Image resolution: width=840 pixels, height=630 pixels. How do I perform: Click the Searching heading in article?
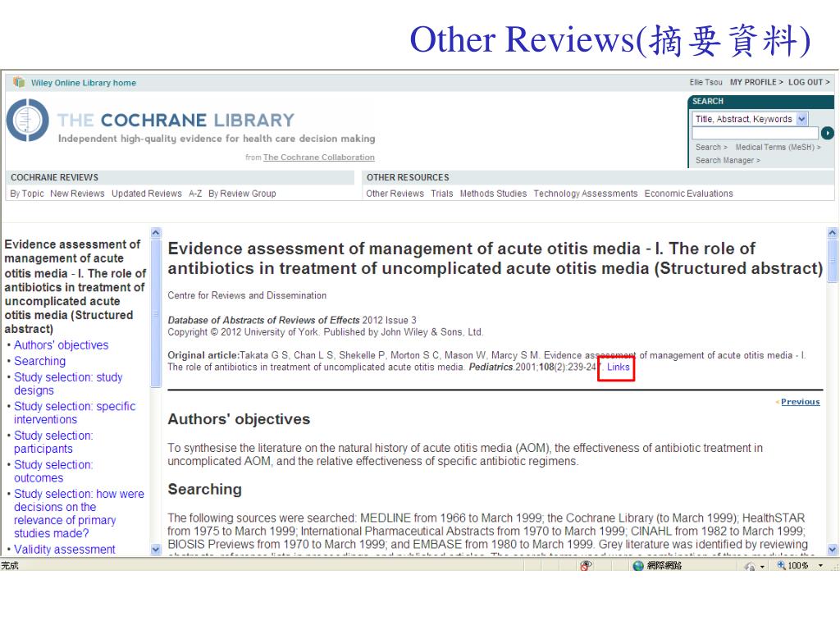(204, 489)
